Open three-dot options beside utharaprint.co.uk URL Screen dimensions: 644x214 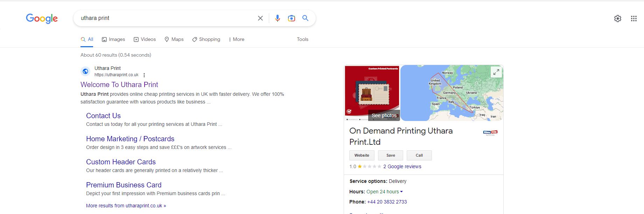[x=144, y=75]
